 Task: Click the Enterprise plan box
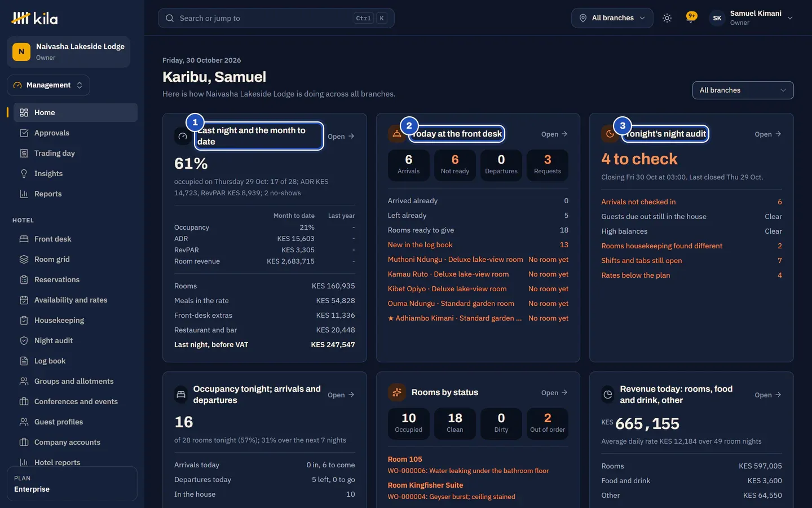pyautogui.click(x=72, y=484)
